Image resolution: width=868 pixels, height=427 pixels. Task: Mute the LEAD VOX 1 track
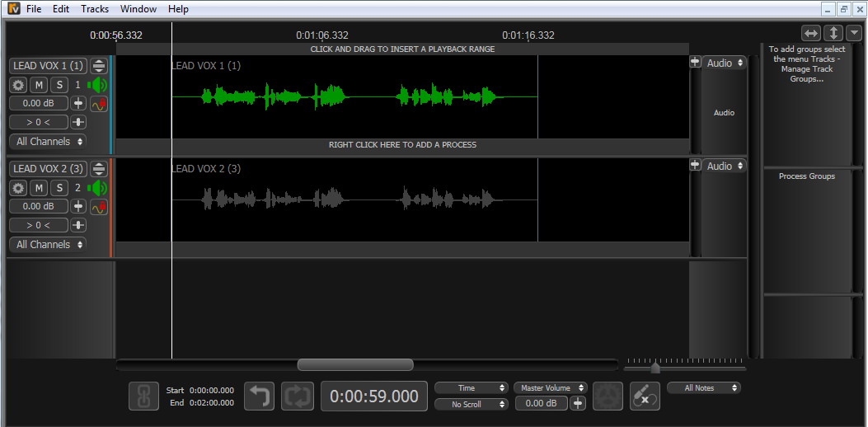(39, 85)
